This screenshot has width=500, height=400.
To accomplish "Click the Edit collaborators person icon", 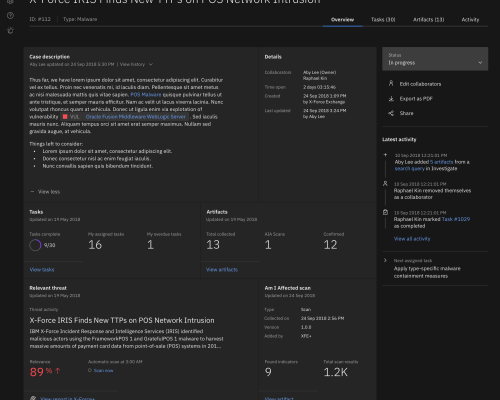I will (x=391, y=83).
